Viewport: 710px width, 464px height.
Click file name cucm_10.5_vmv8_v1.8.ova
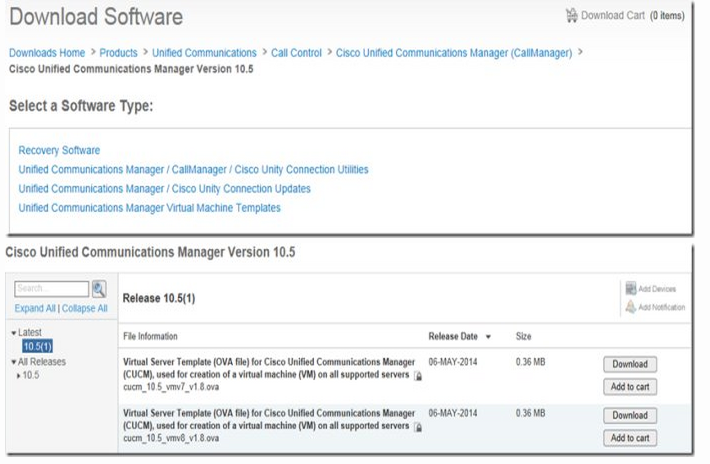(x=171, y=438)
